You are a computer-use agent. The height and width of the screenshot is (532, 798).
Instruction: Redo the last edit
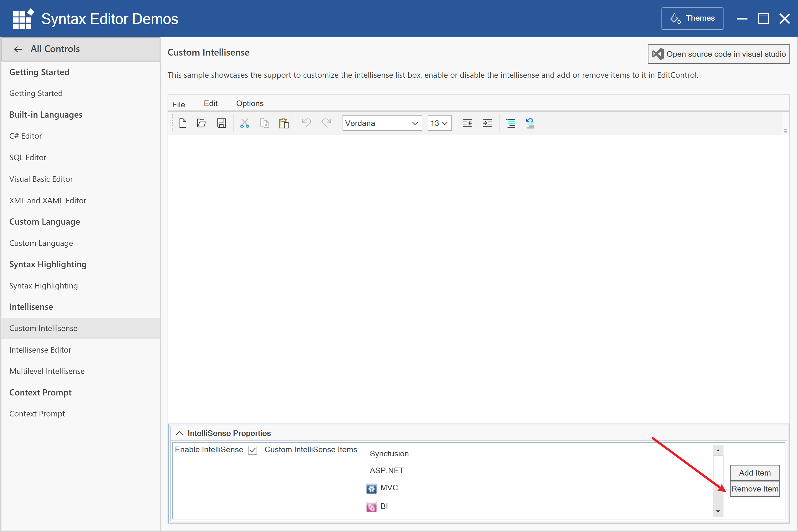click(x=326, y=123)
